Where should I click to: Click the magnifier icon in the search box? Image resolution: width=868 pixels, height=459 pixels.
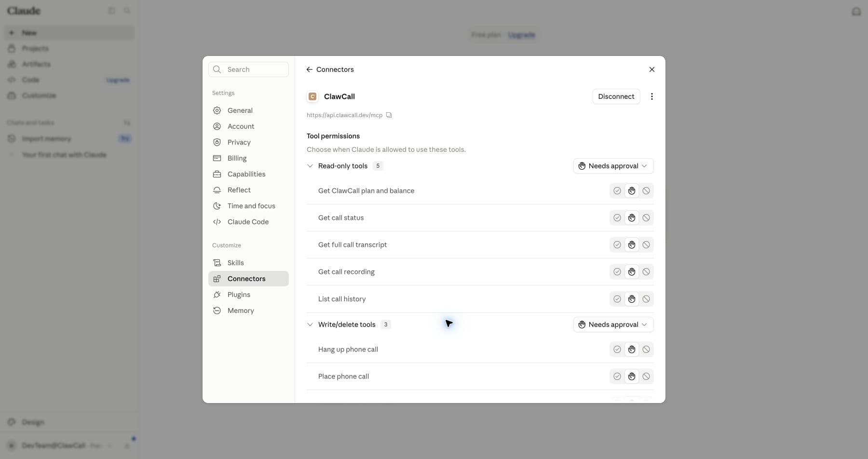pos(217,69)
